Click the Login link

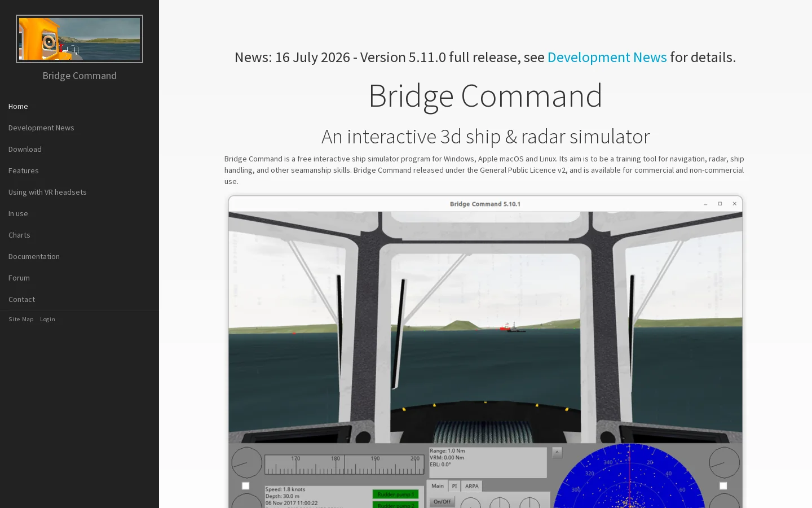(47, 319)
